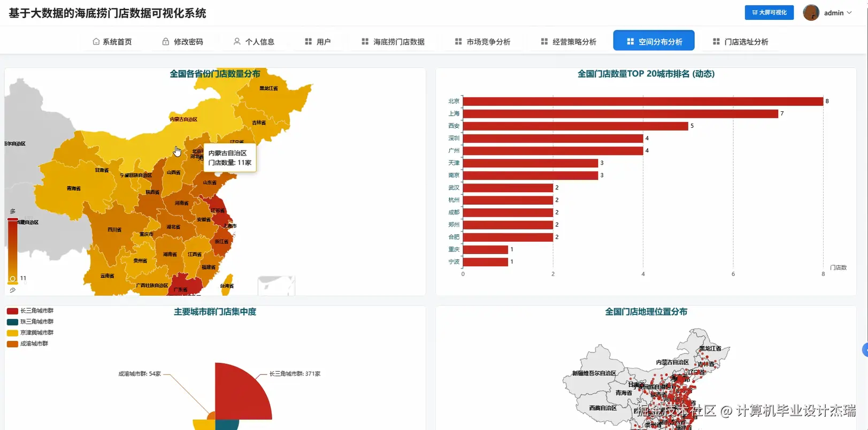Viewport: 868px width, 430px height.
Task: Open 海底捞门店数据 menu item
Action: click(393, 41)
